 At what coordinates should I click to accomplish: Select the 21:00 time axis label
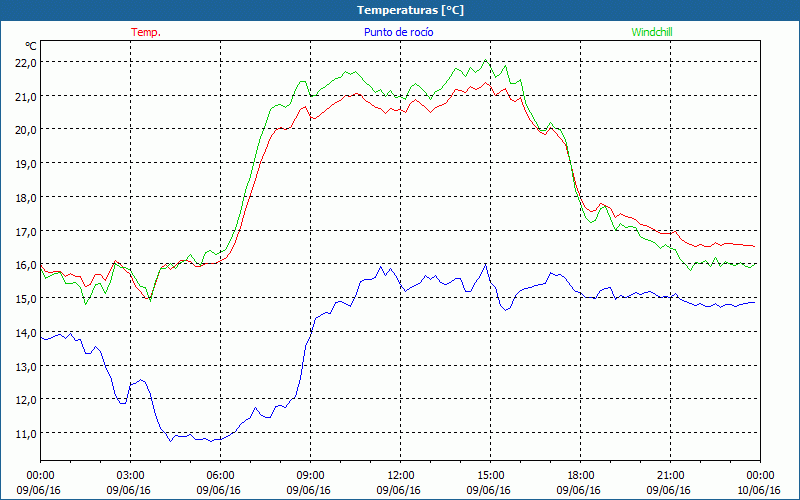670,475
